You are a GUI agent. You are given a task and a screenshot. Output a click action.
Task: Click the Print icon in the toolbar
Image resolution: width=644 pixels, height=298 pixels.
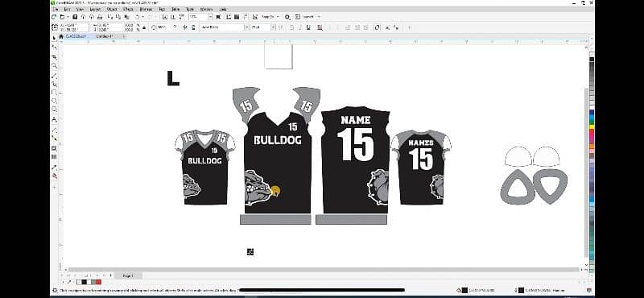(100, 17)
